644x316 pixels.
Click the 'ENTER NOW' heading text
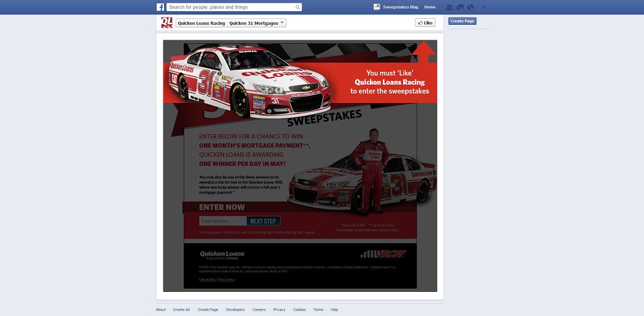click(222, 207)
